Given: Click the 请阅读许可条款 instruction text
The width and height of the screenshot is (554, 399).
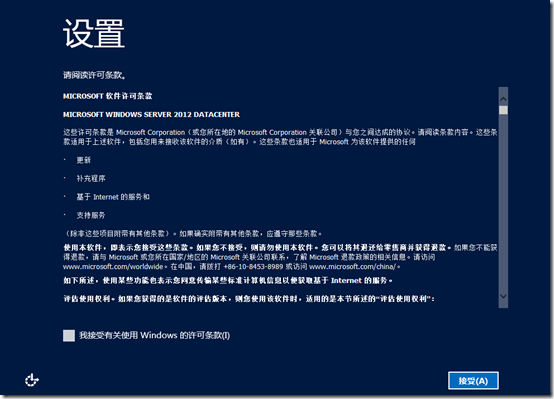Looking at the screenshot, I should point(94,75).
